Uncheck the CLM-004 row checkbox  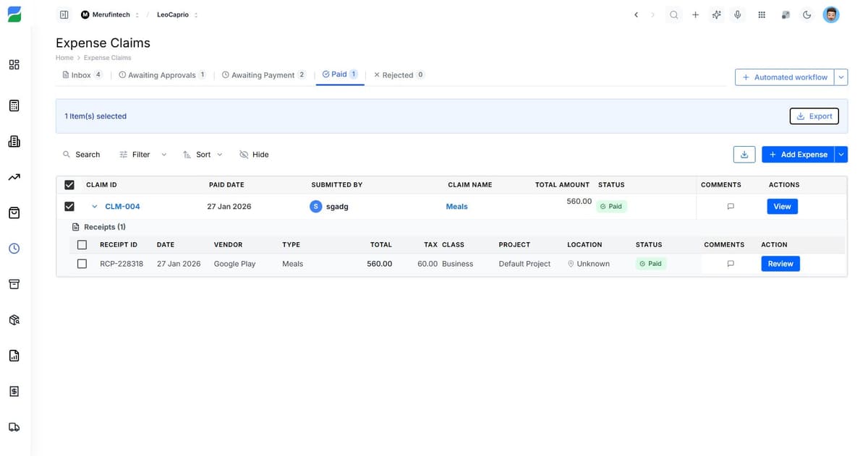[x=69, y=206]
